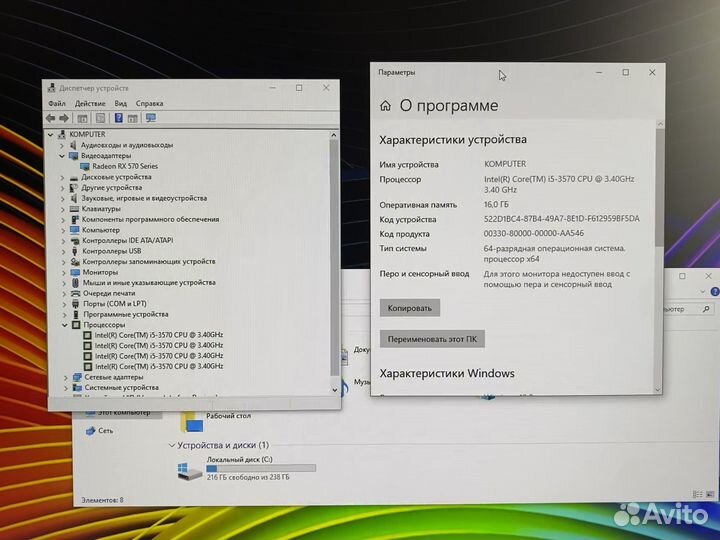Select the Radeon RX 570 Series device
This screenshot has height=540, width=720.
tap(125, 166)
